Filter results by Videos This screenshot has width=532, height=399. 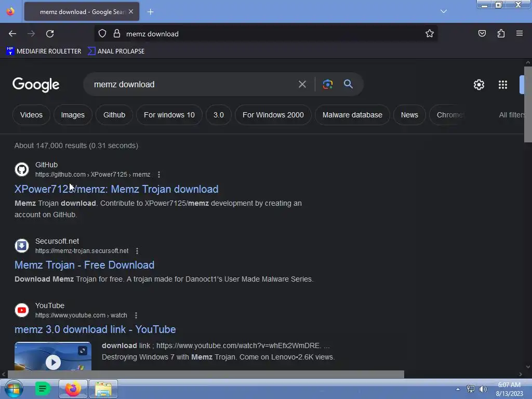tap(31, 115)
